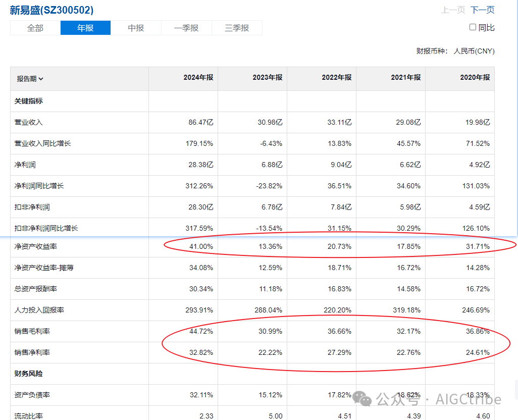
Task: Click the 2.33 current ratio value
Action: pyautogui.click(x=206, y=415)
